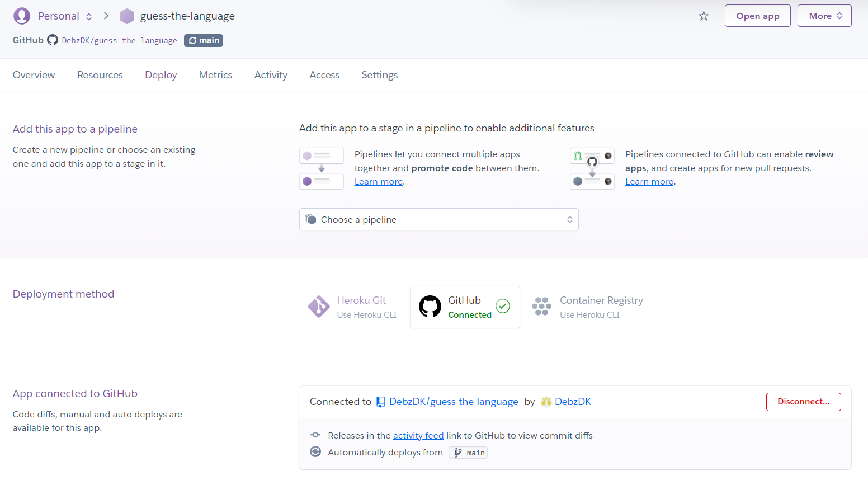The image size is (868, 485).
Task: Open the DebzDK/guess-the-language repository link
Action: tap(454, 402)
